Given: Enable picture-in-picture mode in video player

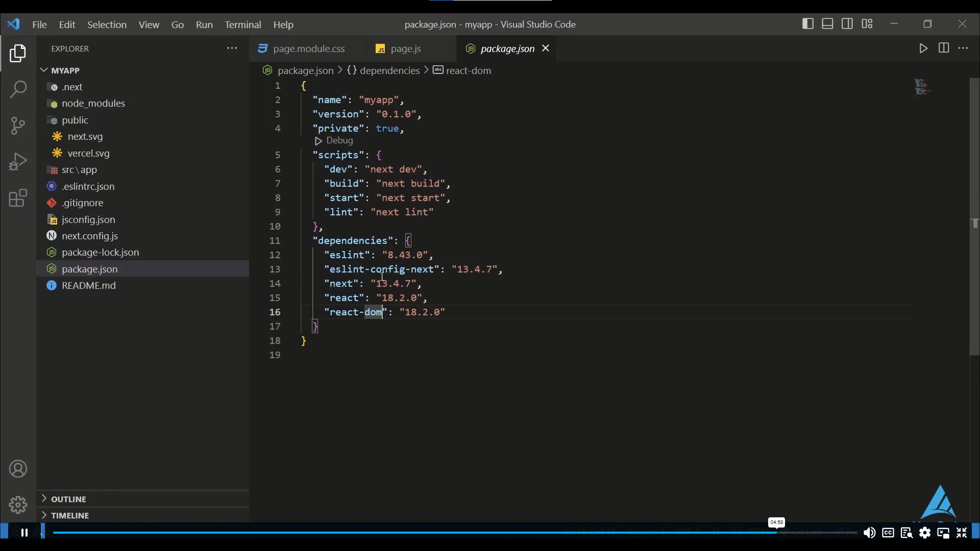Looking at the screenshot, I should tap(943, 533).
